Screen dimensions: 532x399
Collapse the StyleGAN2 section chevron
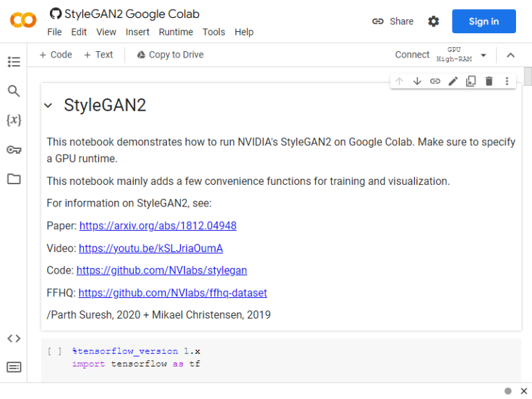pyautogui.click(x=48, y=105)
